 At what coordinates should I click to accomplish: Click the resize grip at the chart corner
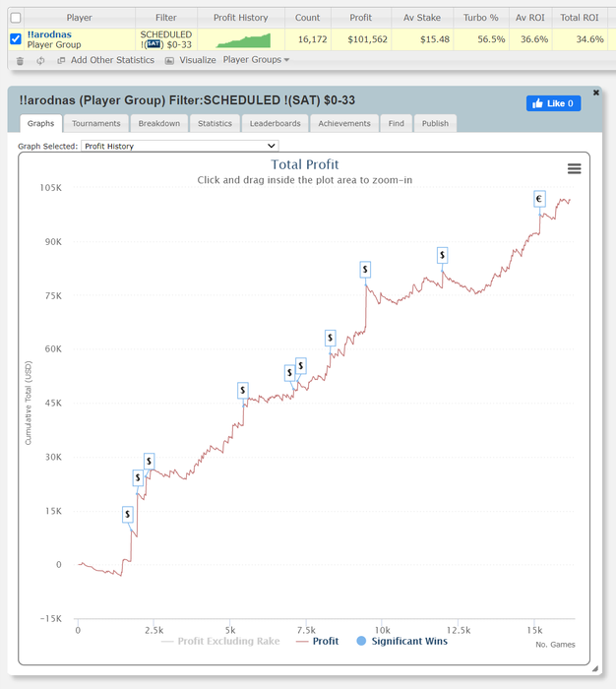pyautogui.click(x=595, y=668)
